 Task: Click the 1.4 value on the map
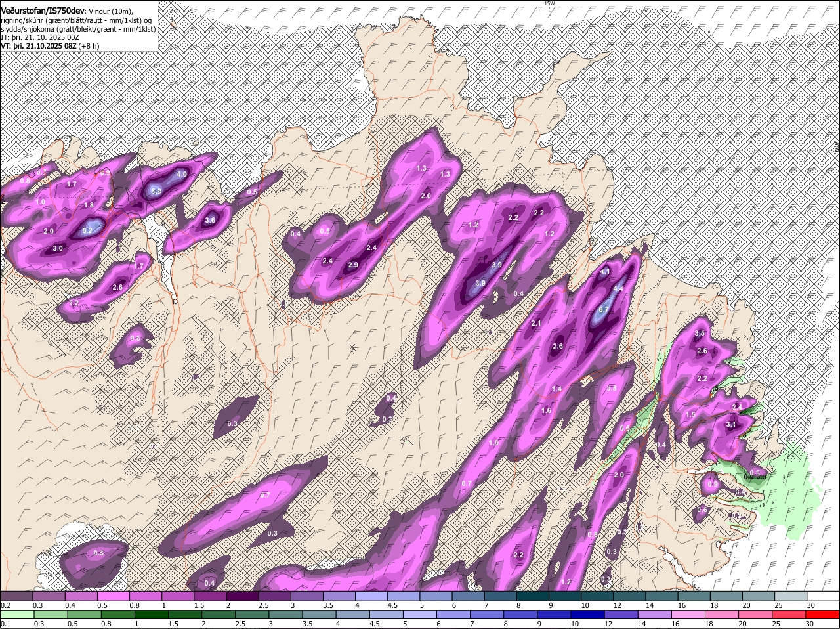(x=557, y=389)
